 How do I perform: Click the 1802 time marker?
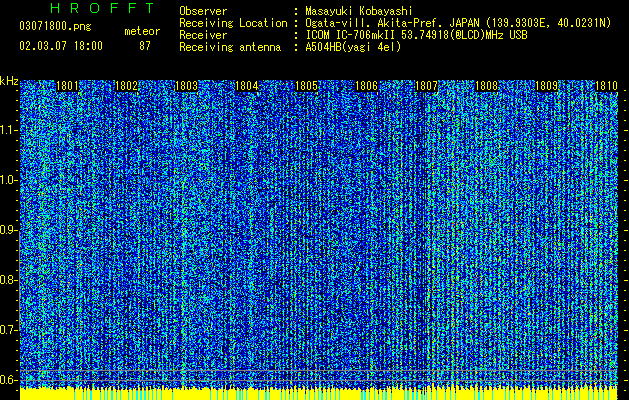(126, 86)
